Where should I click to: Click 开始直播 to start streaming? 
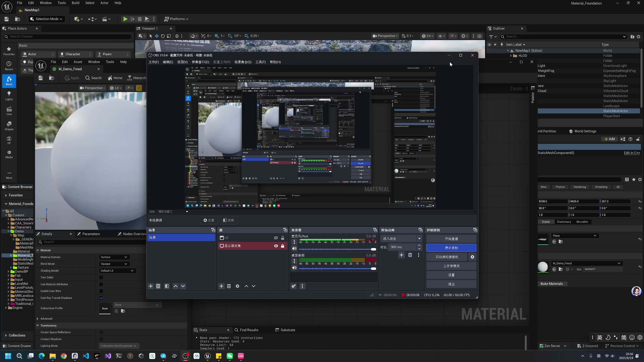click(451, 239)
